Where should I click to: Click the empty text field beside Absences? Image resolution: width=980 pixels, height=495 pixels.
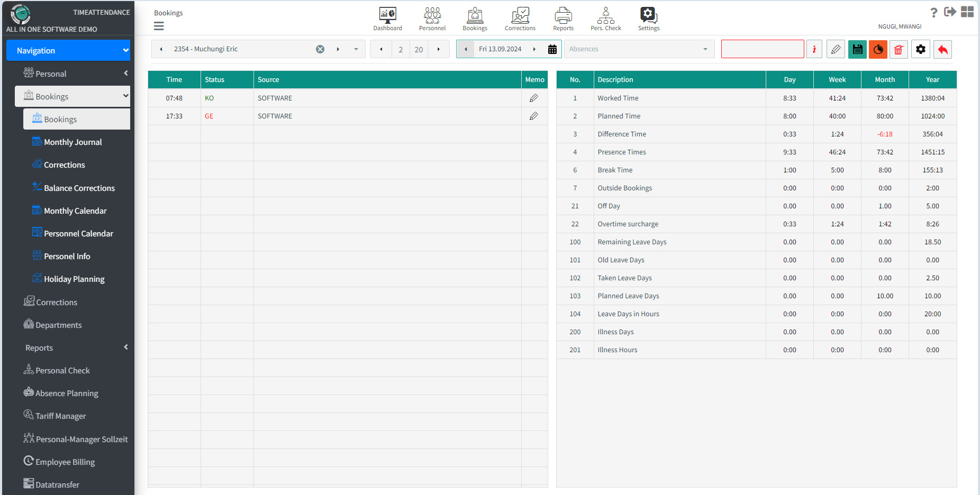763,49
